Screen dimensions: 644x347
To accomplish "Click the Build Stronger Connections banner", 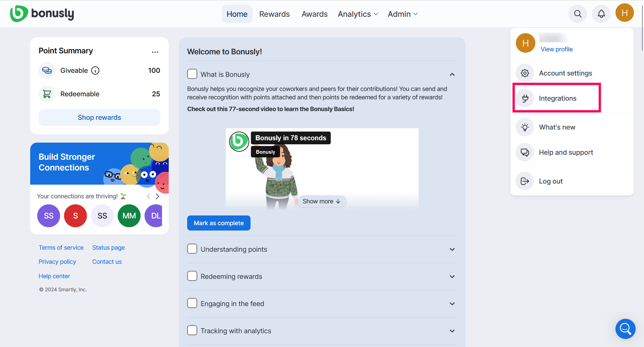I will point(99,164).
